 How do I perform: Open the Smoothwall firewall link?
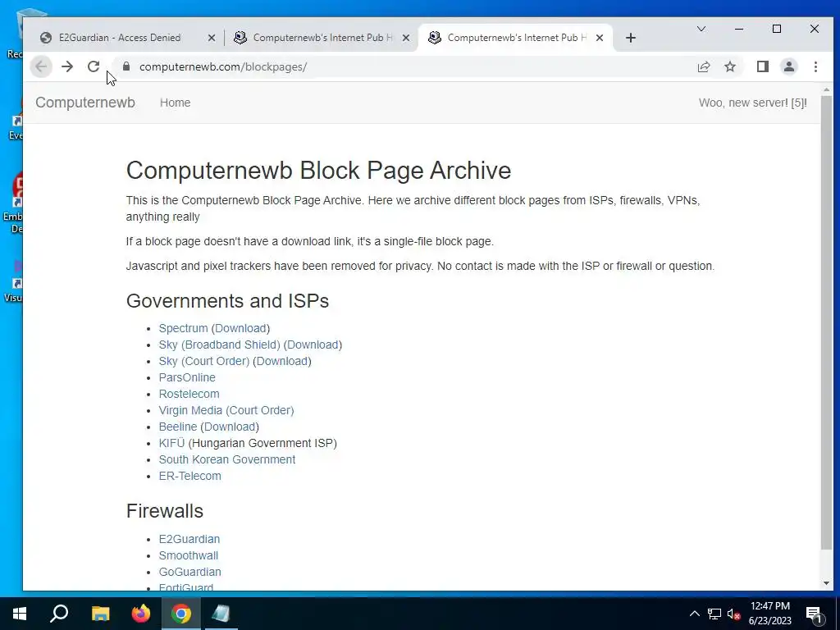188,555
